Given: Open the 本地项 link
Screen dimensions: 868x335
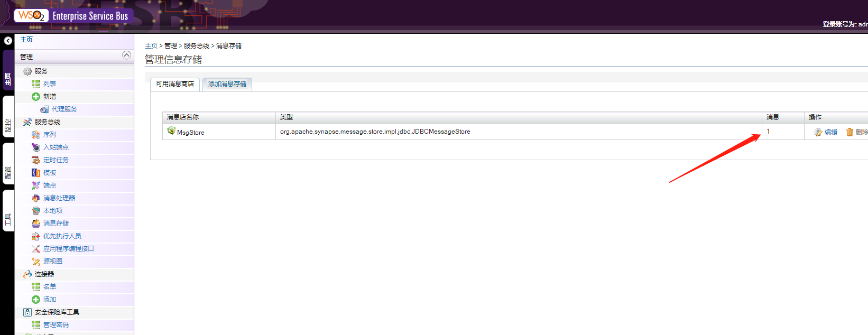Looking at the screenshot, I should point(53,211).
